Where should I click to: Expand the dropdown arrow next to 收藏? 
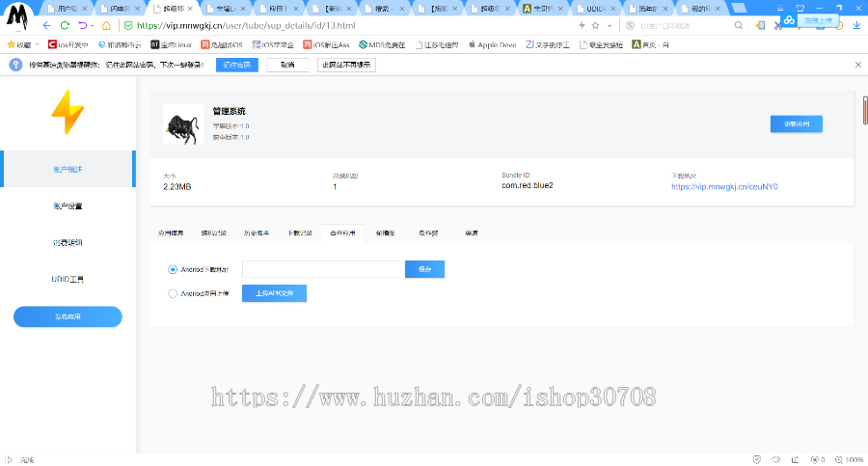37,44
